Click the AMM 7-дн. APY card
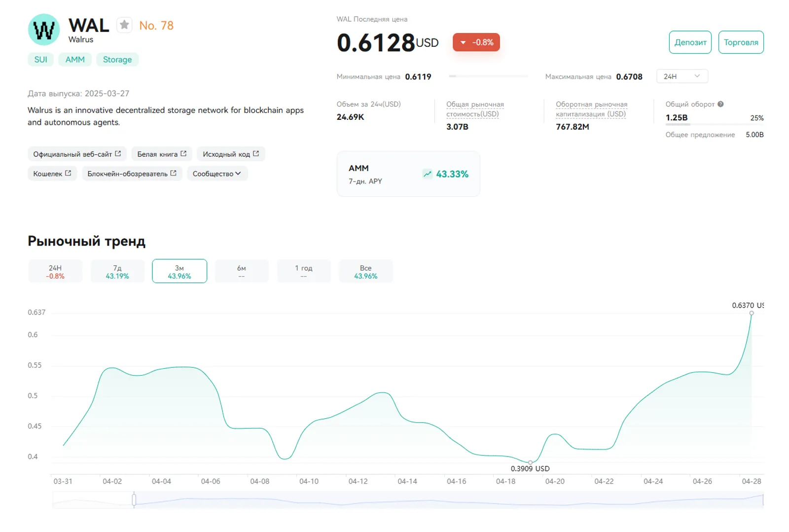 point(408,174)
